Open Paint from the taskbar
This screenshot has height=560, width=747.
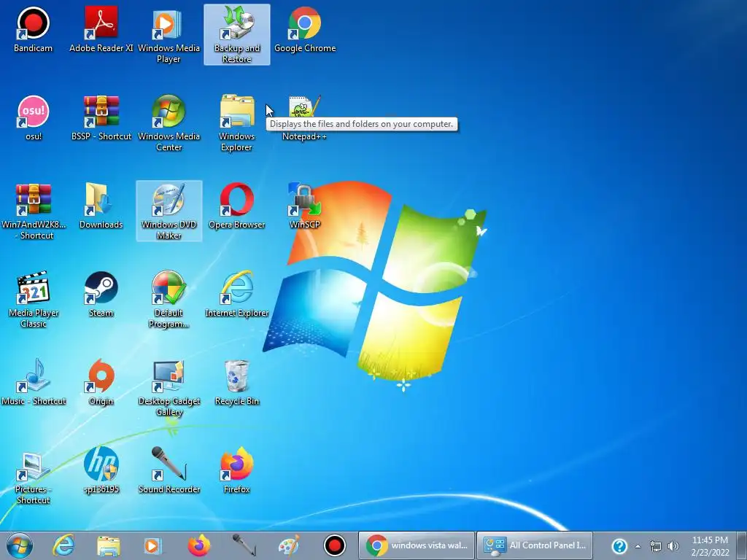click(289, 545)
